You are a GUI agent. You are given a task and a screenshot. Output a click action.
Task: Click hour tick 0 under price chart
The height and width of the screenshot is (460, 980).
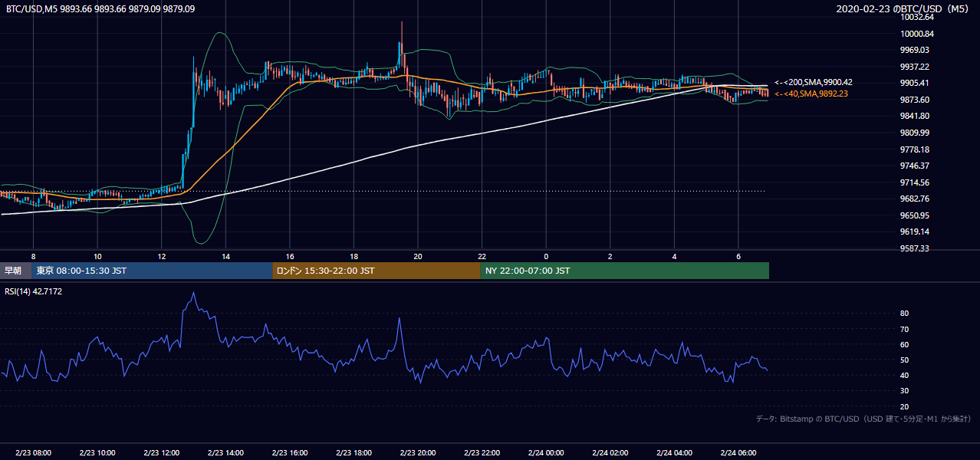tap(546, 256)
